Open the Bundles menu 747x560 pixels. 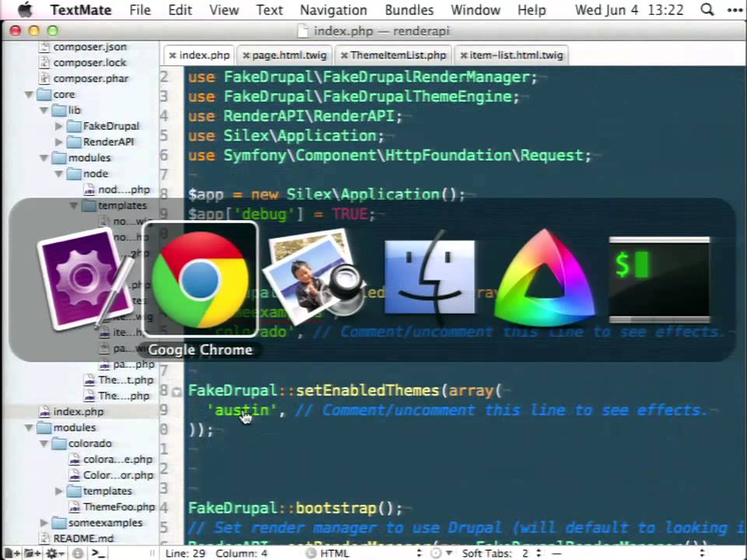409,9
